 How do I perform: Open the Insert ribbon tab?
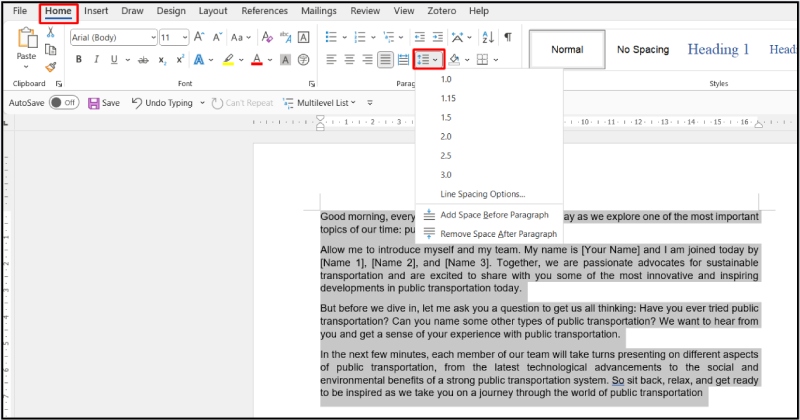[x=96, y=11]
